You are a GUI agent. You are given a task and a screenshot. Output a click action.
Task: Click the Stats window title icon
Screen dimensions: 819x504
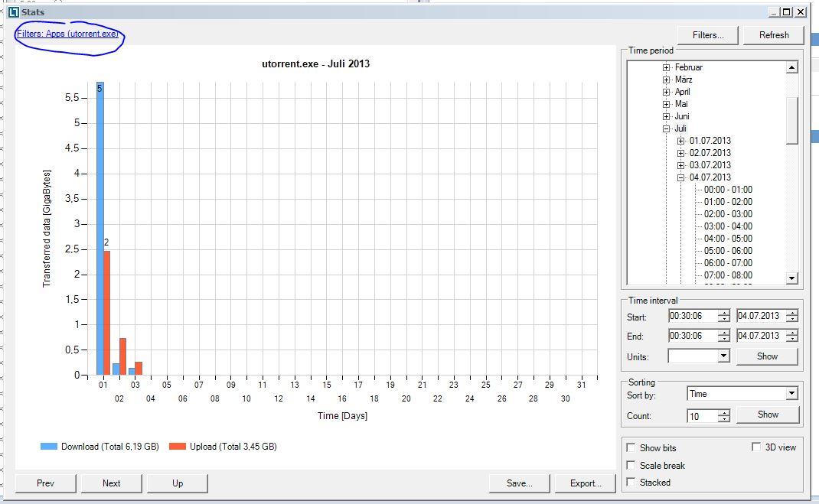[14, 12]
